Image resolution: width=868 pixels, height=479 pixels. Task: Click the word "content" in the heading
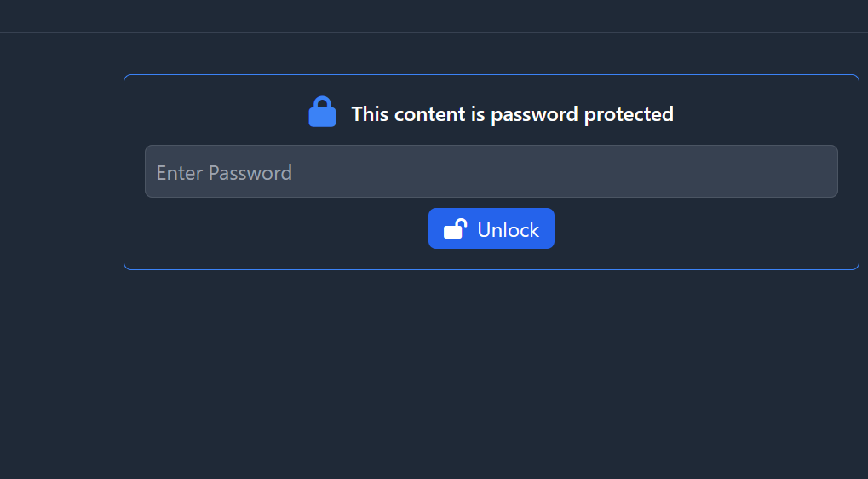tap(429, 114)
